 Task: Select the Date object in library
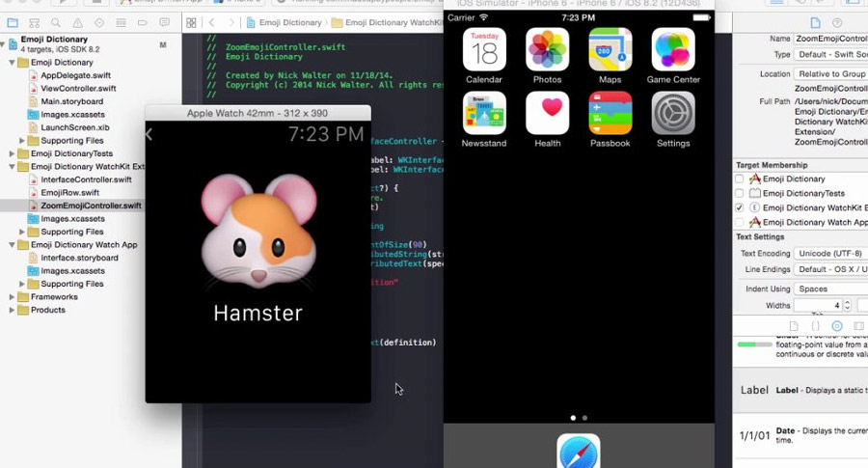pyautogui.click(x=800, y=435)
